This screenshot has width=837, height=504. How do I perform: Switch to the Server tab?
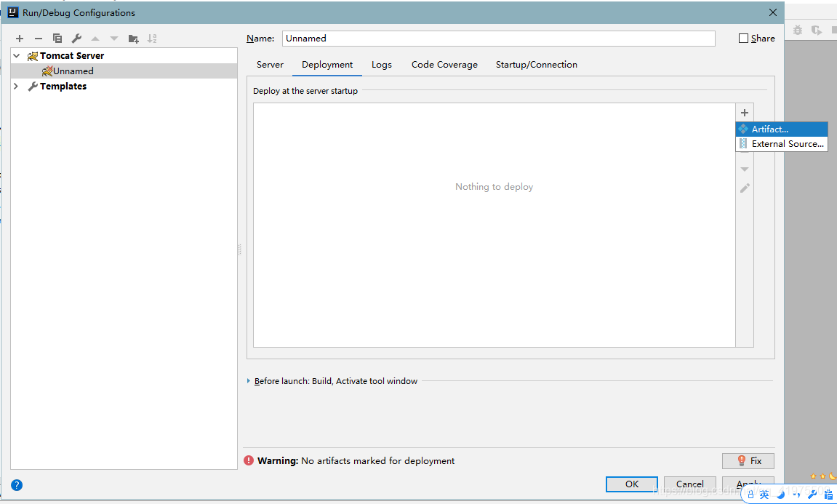270,65
